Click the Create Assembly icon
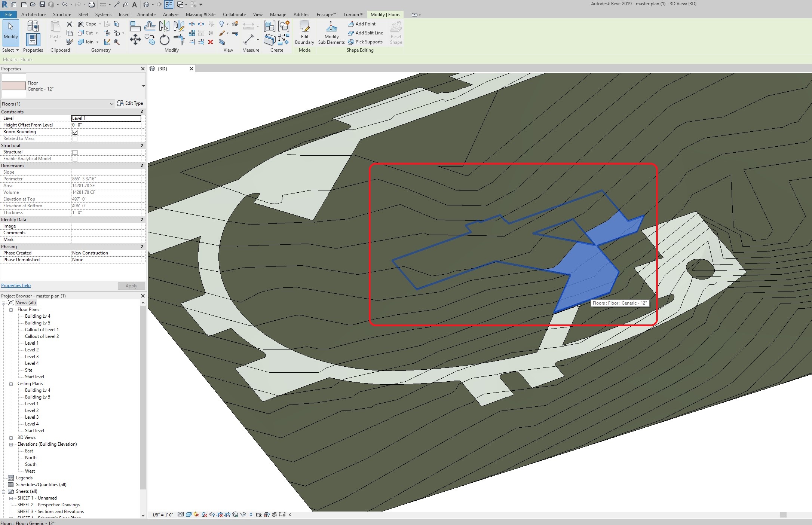812x525 pixels. (269, 26)
